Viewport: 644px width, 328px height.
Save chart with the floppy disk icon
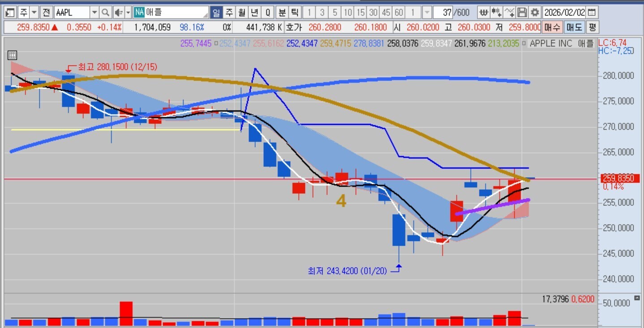tap(522, 12)
